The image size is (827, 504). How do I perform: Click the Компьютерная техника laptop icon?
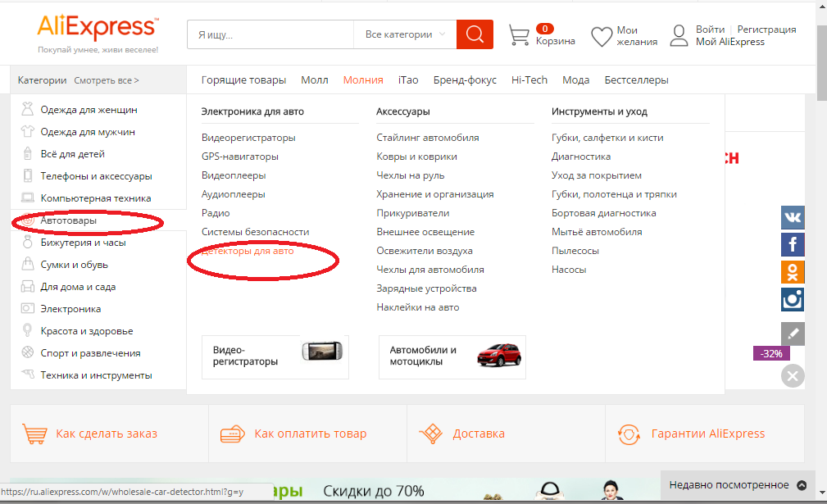27,198
